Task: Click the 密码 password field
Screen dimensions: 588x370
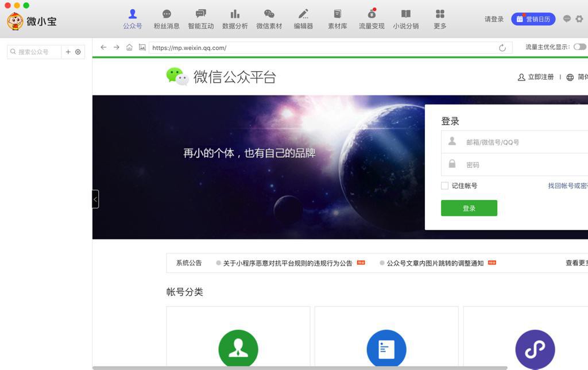Action: pos(514,164)
